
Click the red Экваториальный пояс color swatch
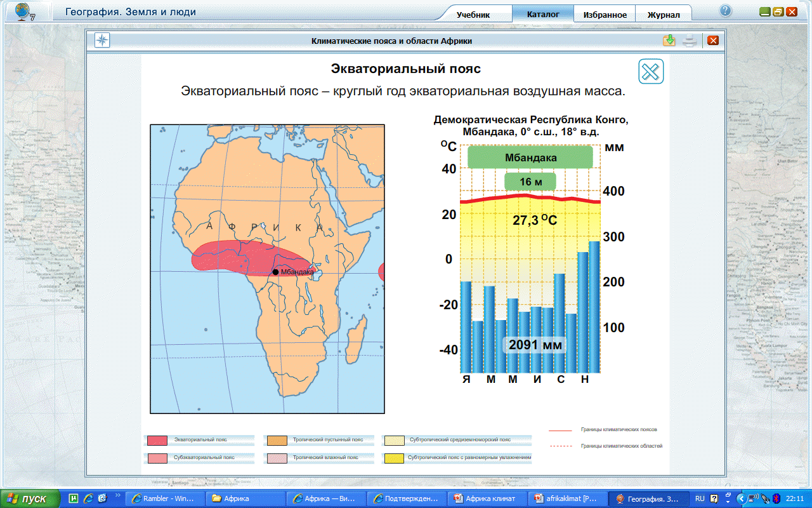[157, 440]
